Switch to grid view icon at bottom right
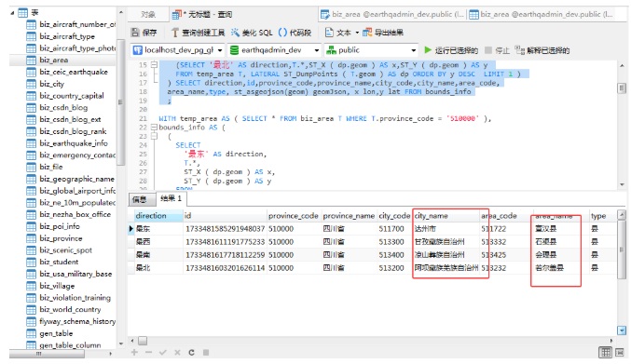 605,352
